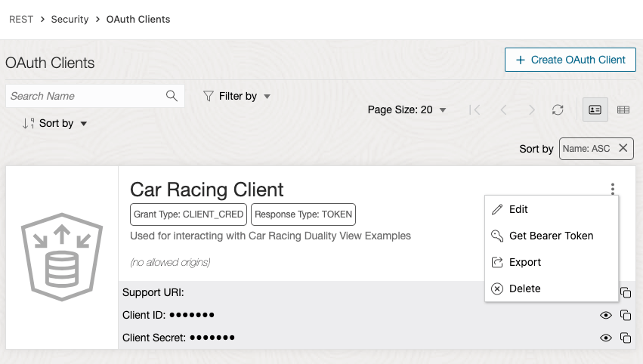
Task: Copy the Client ID value
Action: coord(626,315)
